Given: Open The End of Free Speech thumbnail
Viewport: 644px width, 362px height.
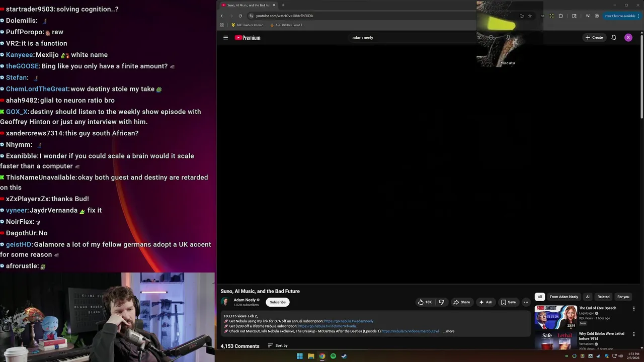Looking at the screenshot, I should [555, 317].
